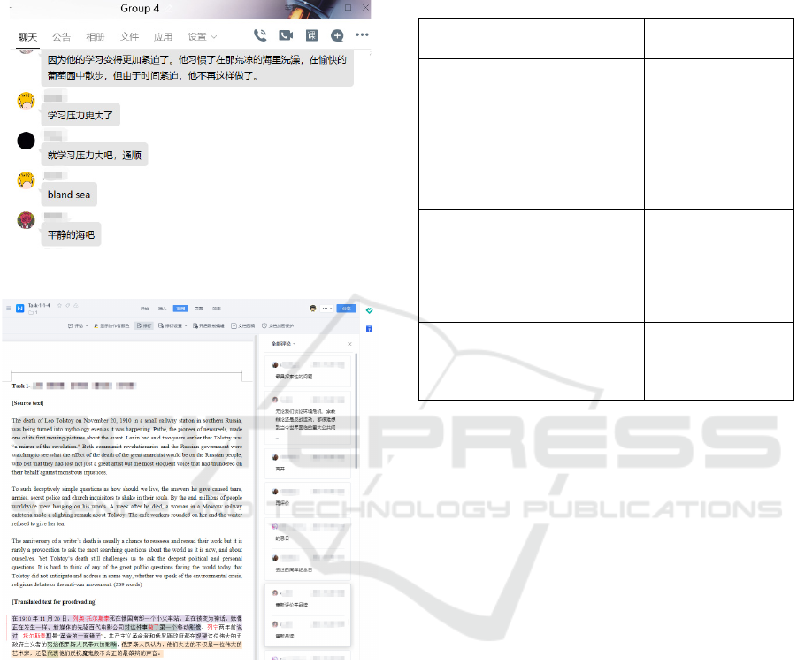Select the message '学习压力更大了'

point(80,115)
